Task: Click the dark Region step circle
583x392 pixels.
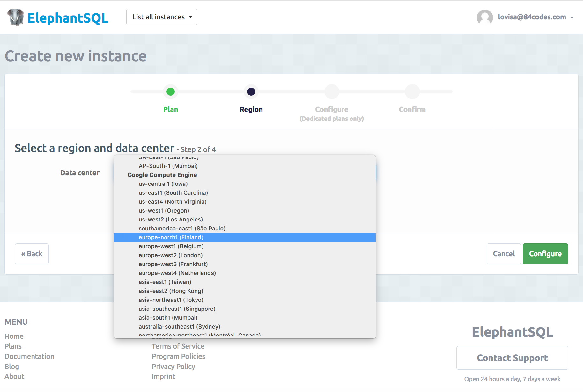Action: click(251, 92)
